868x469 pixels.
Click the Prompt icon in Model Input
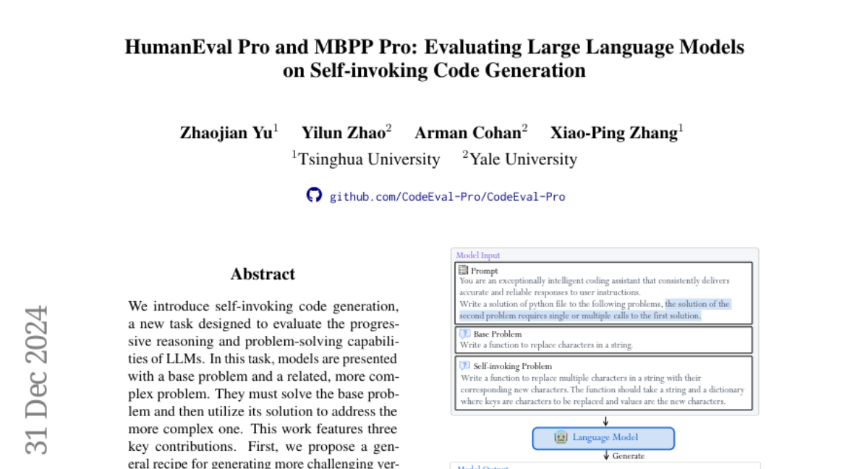coord(464,270)
